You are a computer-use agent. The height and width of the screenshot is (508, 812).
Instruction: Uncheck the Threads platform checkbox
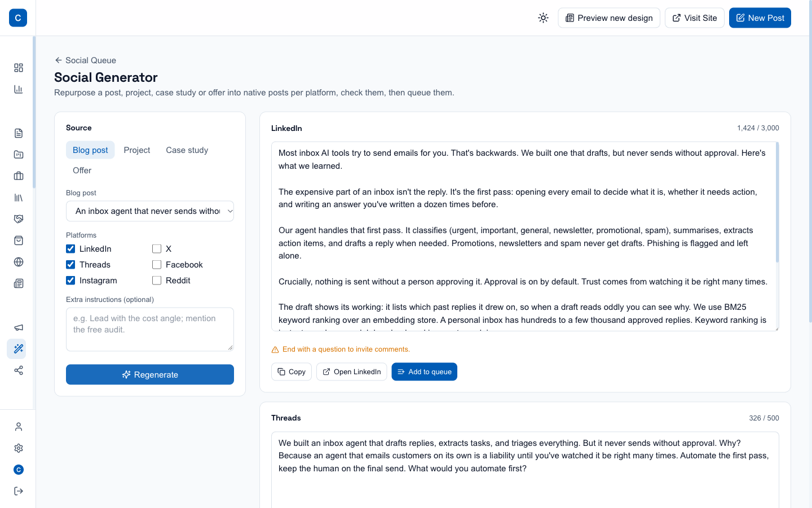click(x=70, y=265)
